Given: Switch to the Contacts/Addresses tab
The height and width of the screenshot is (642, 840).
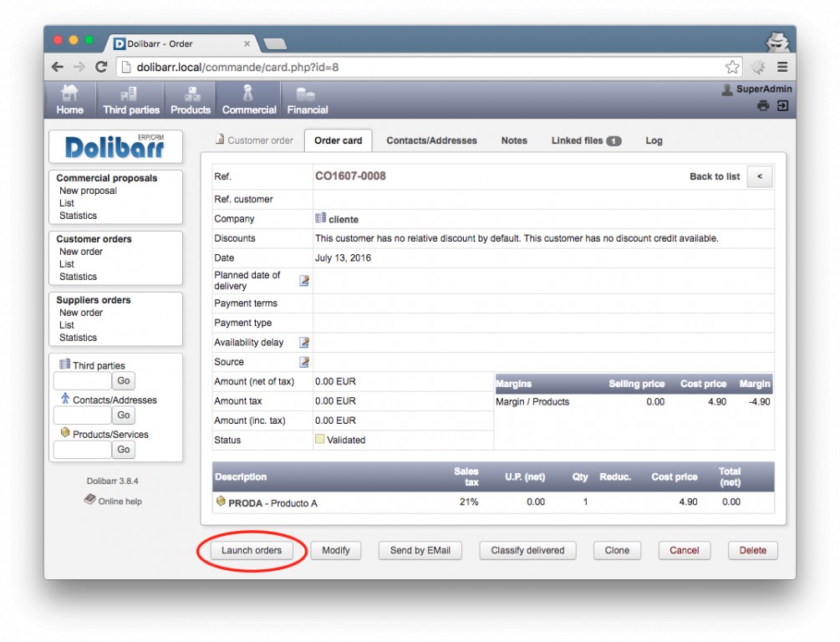Looking at the screenshot, I should [x=431, y=140].
